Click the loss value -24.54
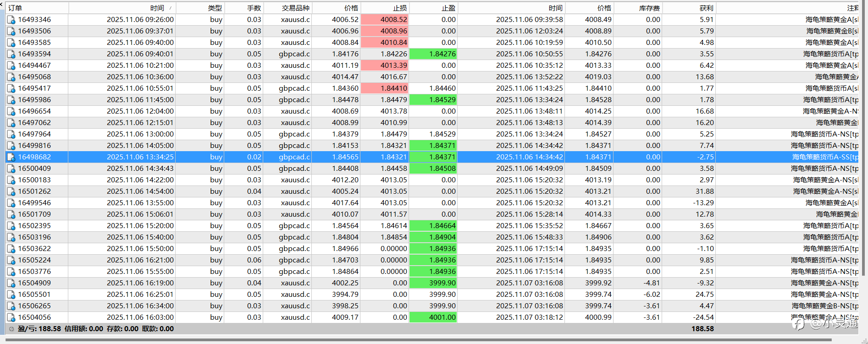The height and width of the screenshot is (344, 868). pyautogui.click(x=703, y=317)
